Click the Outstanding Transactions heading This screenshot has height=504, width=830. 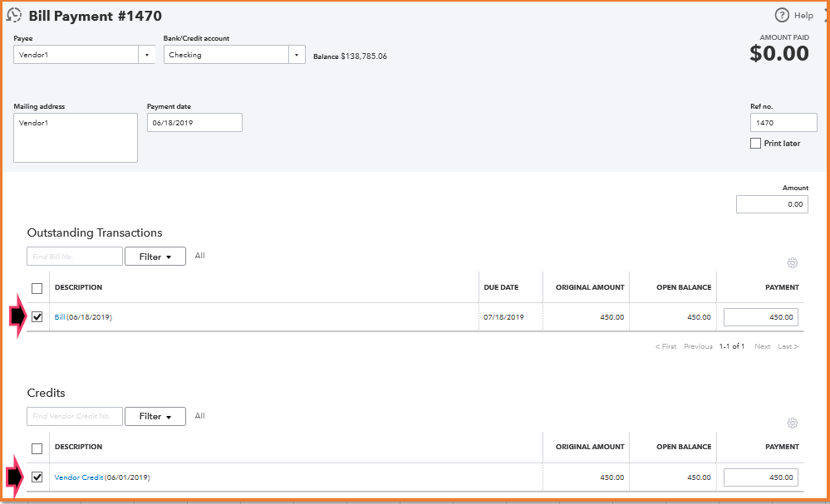click(95, 232)
